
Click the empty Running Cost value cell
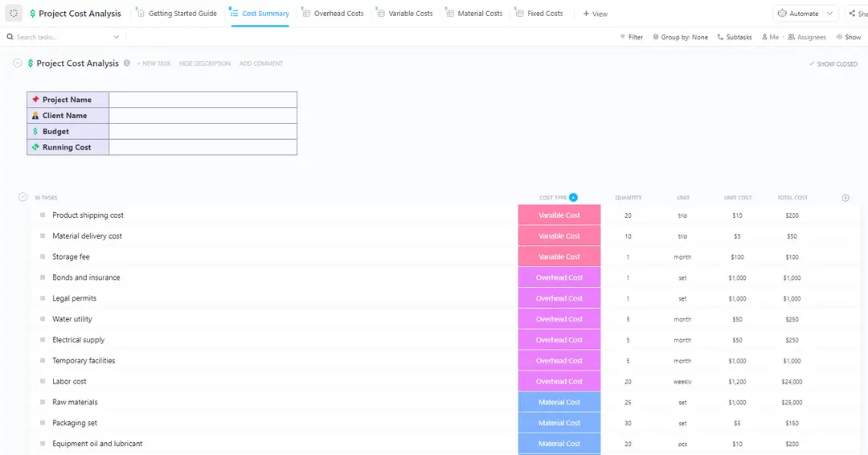pos(203,147)
